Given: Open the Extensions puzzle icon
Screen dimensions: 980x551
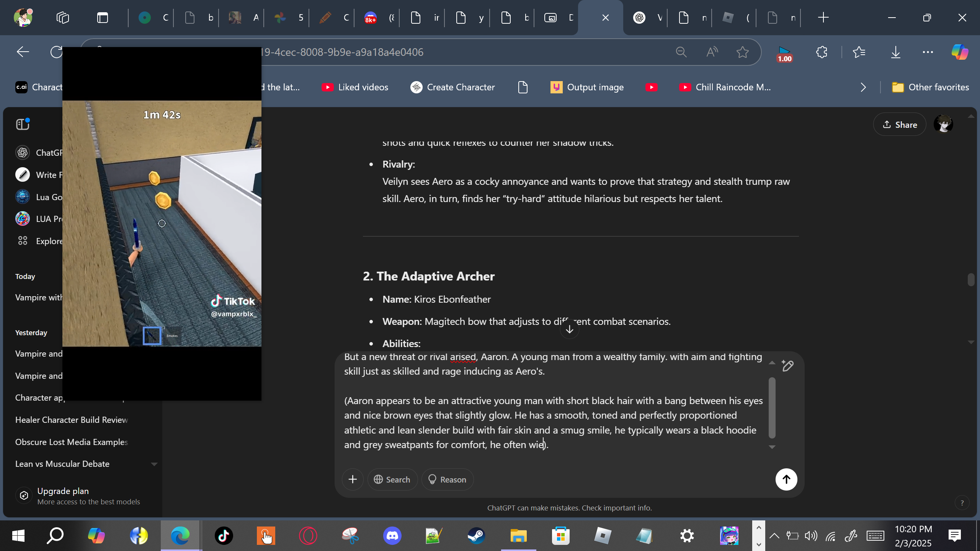Looking at the screenshot, I should tap(822, 52).
